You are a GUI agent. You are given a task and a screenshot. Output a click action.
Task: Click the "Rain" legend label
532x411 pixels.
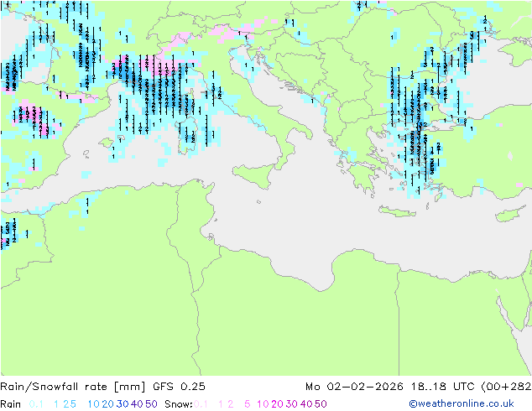[x=11, y=404]
